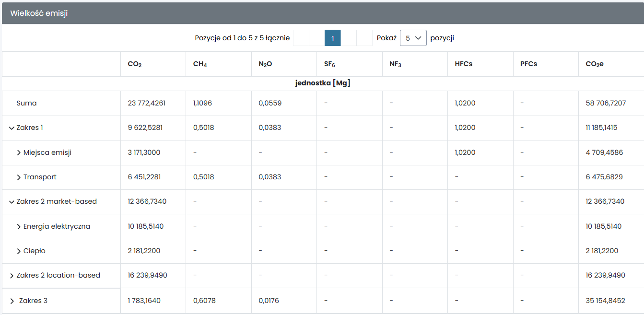Viewport: 644px width, 315px height.
Task: Expand the Zakres 2 location-based chevron
Action: pyautogui.click(x=12, y=276)
